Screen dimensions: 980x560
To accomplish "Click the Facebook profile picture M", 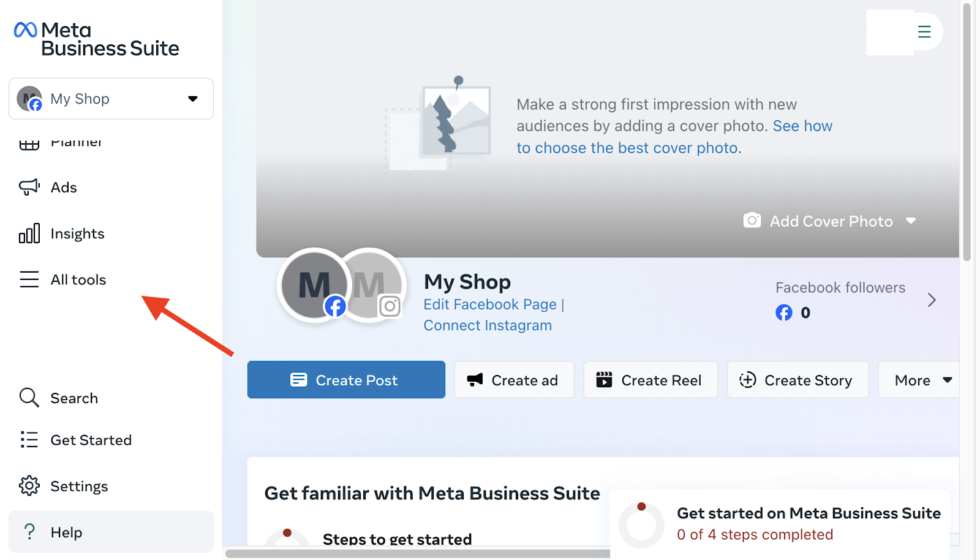I will [x=314, y=285].
